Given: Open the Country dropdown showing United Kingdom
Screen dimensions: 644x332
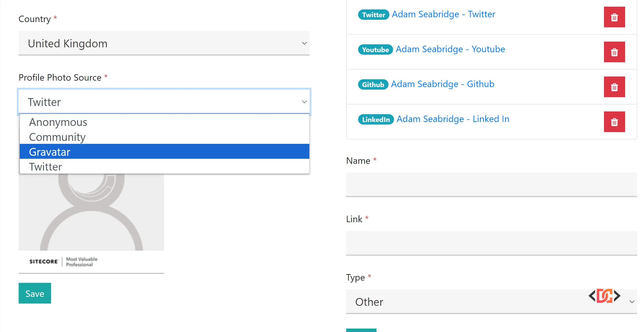Looking at the screenshot, I should coord(164,43).
